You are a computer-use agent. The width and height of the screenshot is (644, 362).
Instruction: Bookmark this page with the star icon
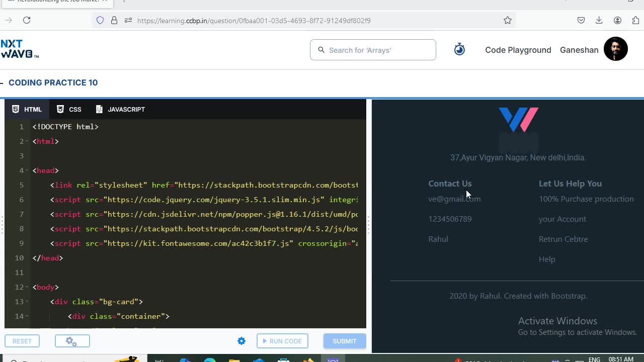(508, 20)
